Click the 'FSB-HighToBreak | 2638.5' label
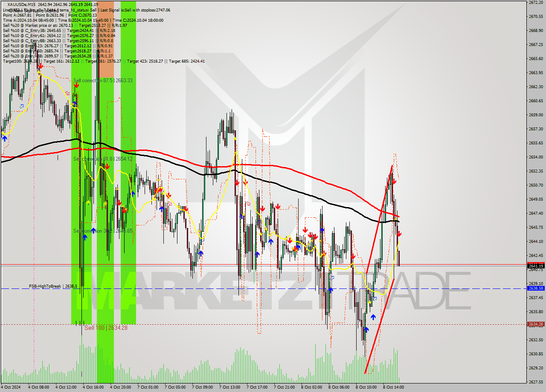The height and width of the screenshot is (392, 546). pyautogui.click(x=53, y=286)
